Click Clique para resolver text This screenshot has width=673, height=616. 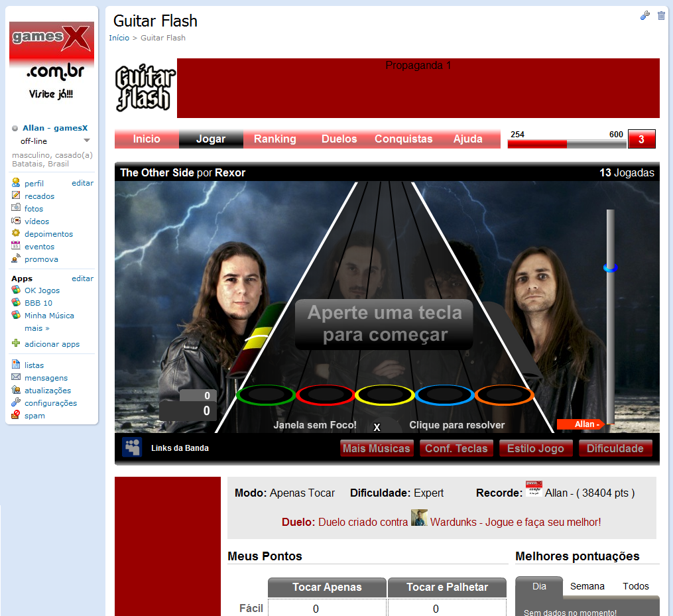pos(457,425)
